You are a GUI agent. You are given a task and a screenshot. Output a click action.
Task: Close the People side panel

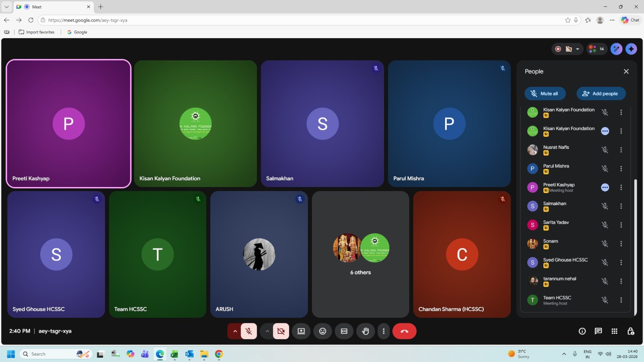point(626,71)
